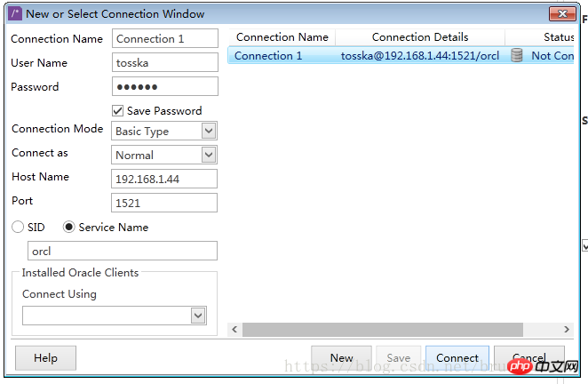Screen dimensions: 588x384
Task: Sort by Connection Details column header
Action: 420,37
